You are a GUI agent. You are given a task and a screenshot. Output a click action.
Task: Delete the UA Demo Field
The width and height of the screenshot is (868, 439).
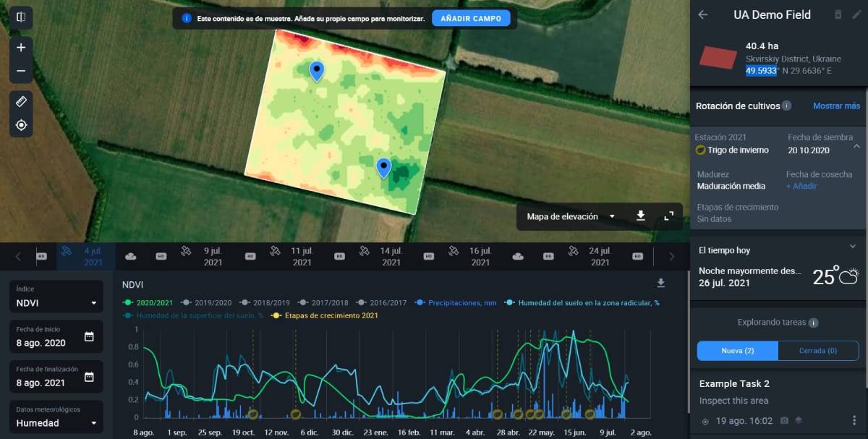pyautogui.click(x=838, y=14)
